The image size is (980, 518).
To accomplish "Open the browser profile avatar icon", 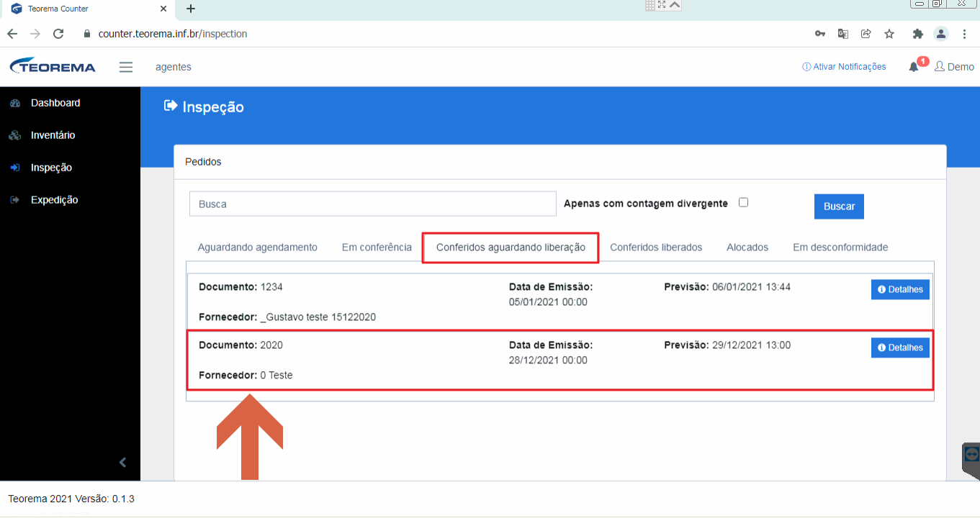I will point(941,34).
